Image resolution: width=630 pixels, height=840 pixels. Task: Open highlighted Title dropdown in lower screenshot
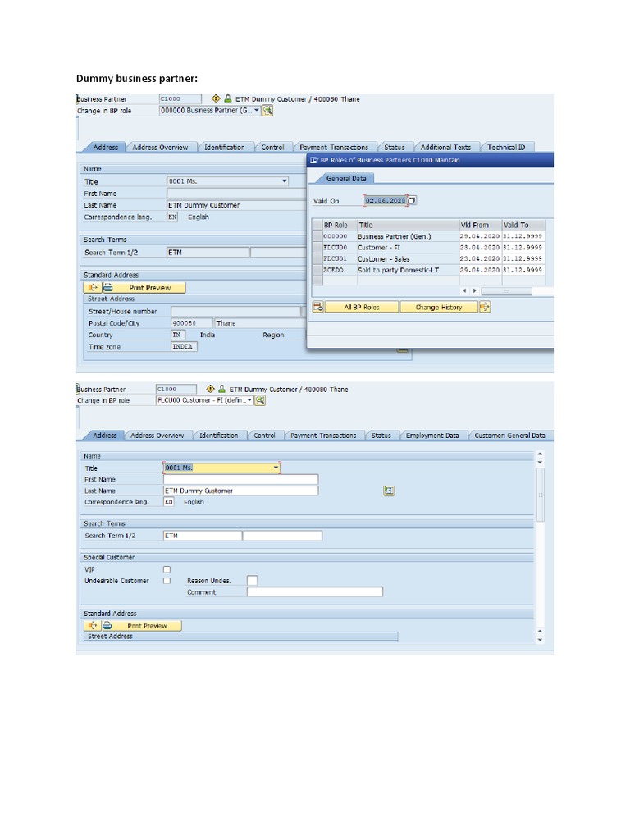click(x=276, y=468)
